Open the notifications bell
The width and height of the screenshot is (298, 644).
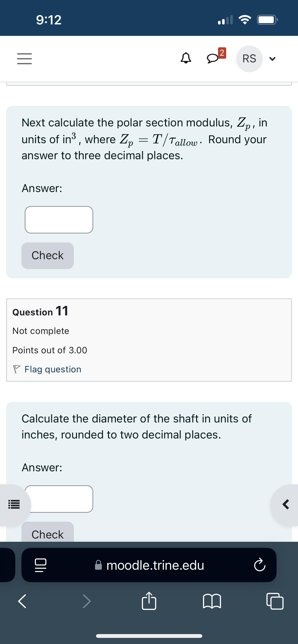pyautogui.click(x=186, y=58)
